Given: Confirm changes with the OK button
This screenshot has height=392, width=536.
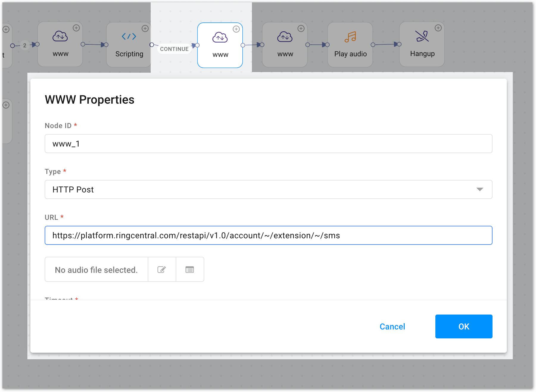Looking at the screenshot, I should click(x=463, y=326).
